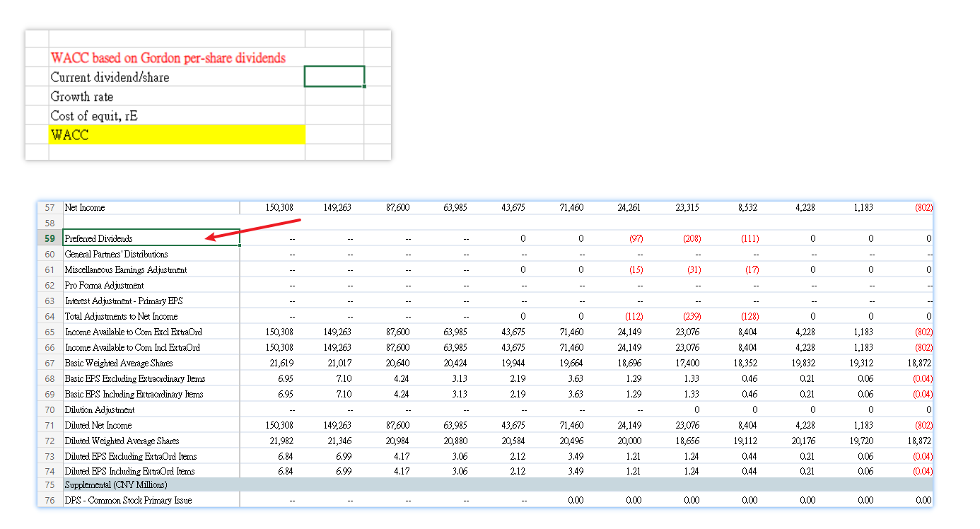Click 'Basic EPS Excluding Extraordinary Items' label
Screen dimensions: 980x529
(x=134, y=378)
